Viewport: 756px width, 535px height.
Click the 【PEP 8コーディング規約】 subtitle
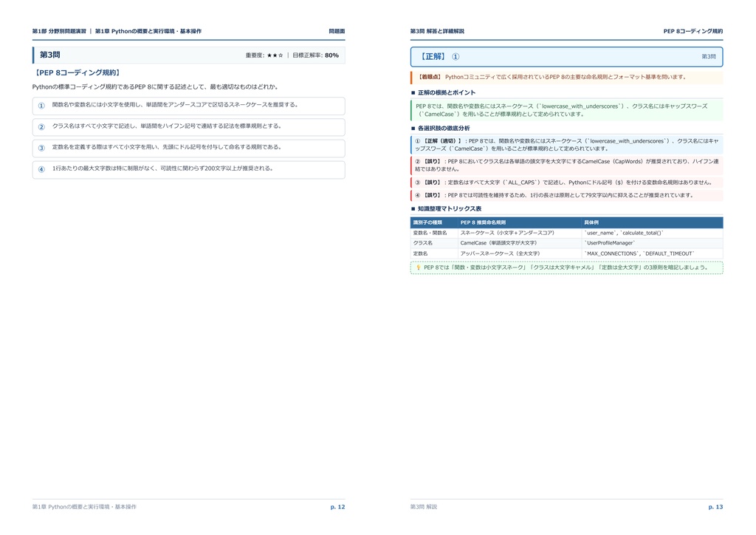(x=77, y=73)
